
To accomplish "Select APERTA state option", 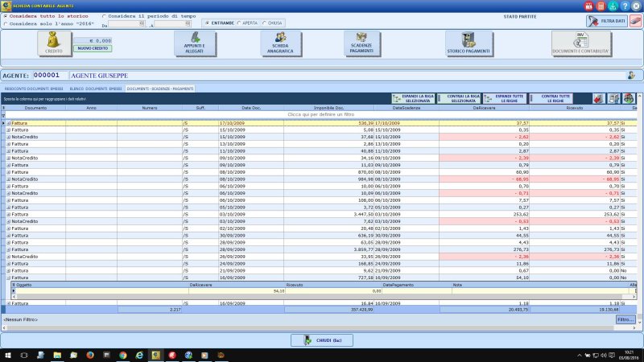I will click(x=248, y=23).
